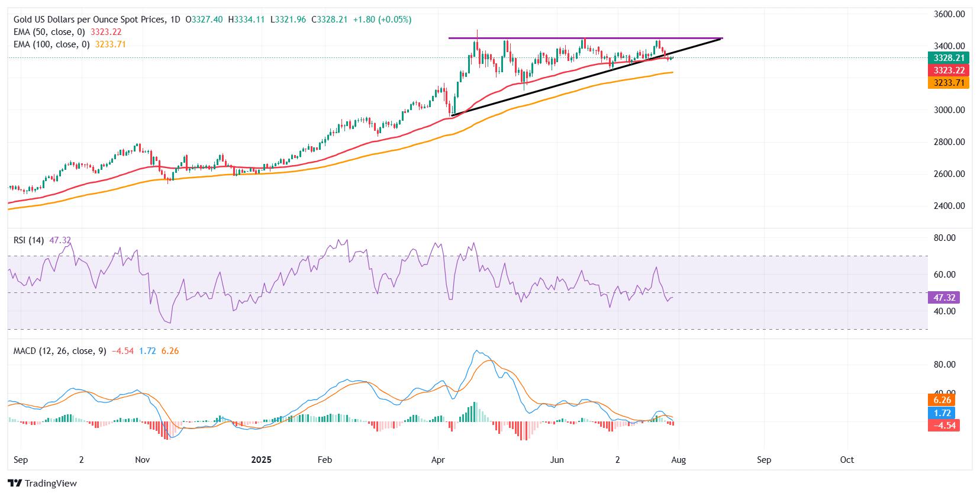The width and height of the screenshot is (980, 496).
Task: Click the 3600.00 price axis label
Action: coord(949,14)
